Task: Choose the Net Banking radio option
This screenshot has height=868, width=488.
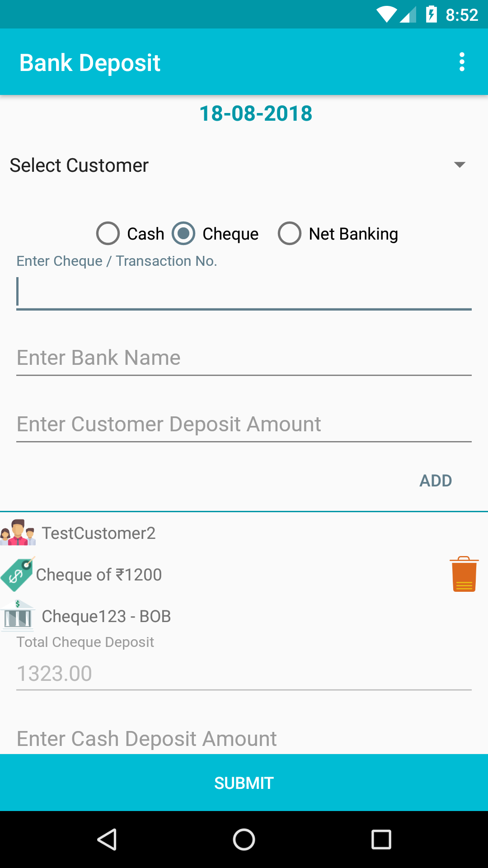Action: 338,234
